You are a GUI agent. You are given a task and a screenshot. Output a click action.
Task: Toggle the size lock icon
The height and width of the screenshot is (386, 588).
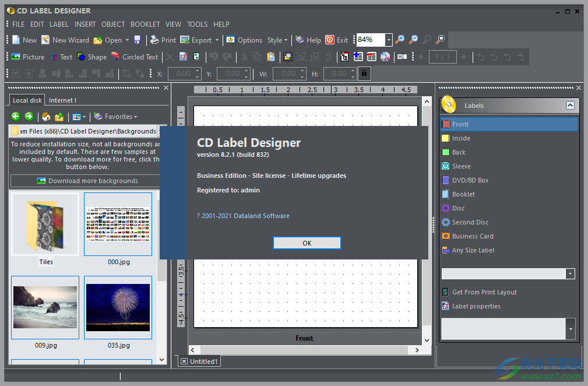tap(365, 73)
